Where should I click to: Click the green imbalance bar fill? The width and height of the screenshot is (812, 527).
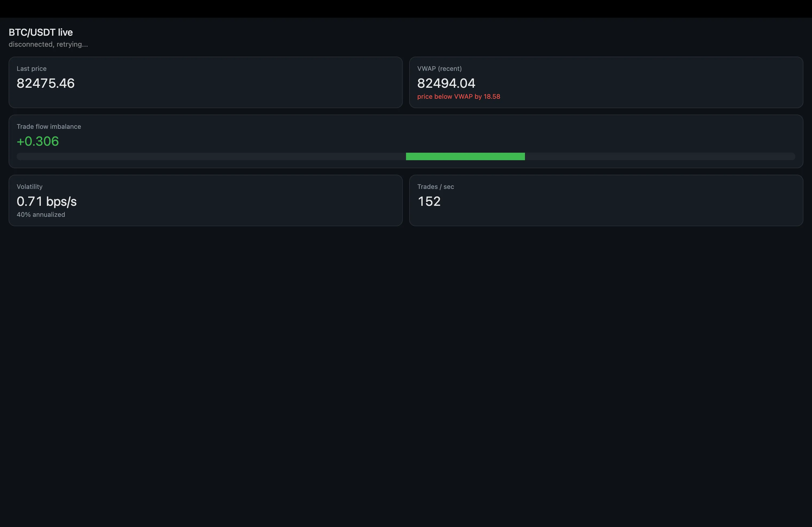click(465, 156)
